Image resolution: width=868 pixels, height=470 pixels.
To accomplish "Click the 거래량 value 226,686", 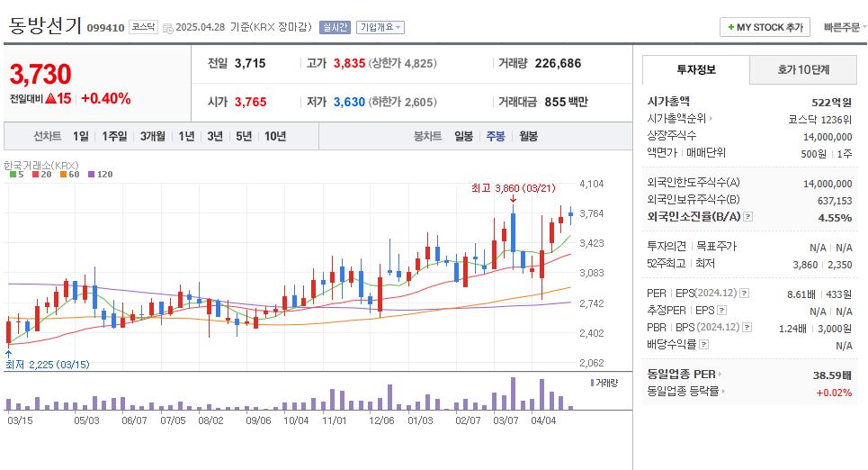I will click(558, 63).
